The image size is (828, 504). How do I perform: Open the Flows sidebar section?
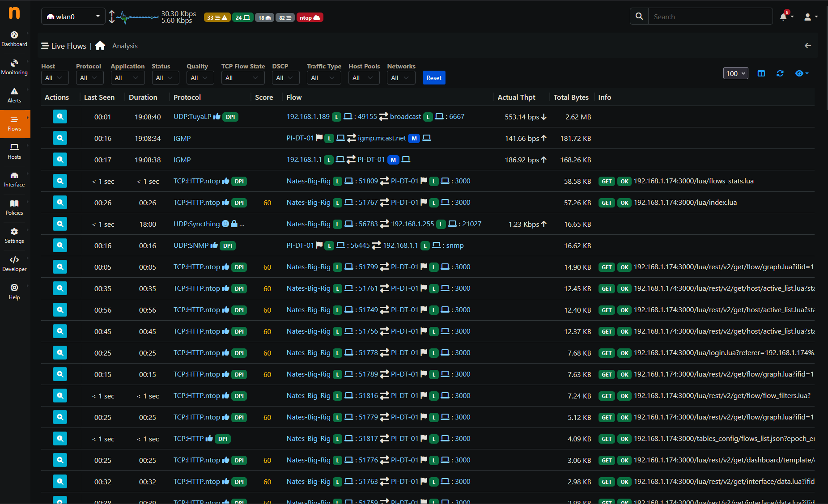[14, 124]
